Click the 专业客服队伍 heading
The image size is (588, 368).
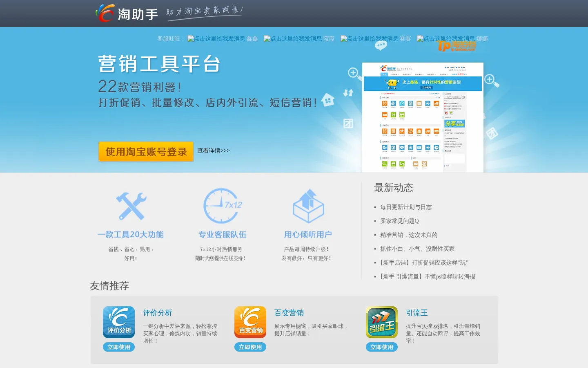coord(223,235)
